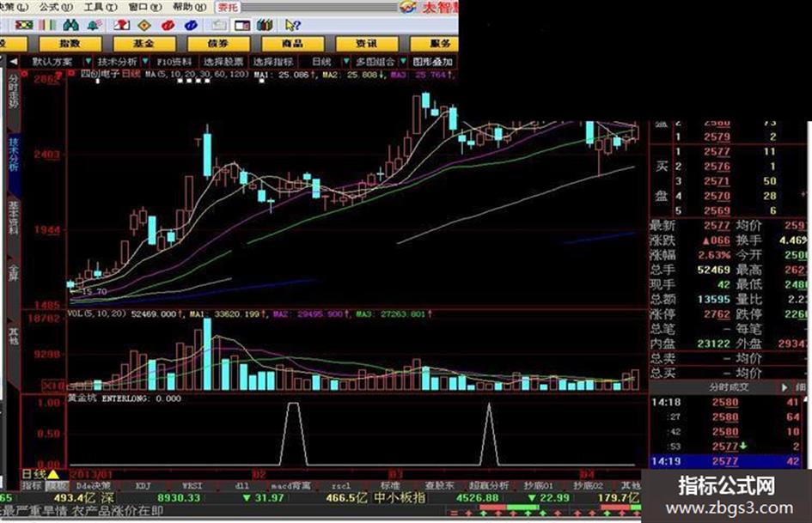Open the 帮助 menu
Screen dimensions: 812x523
(190, 7)
